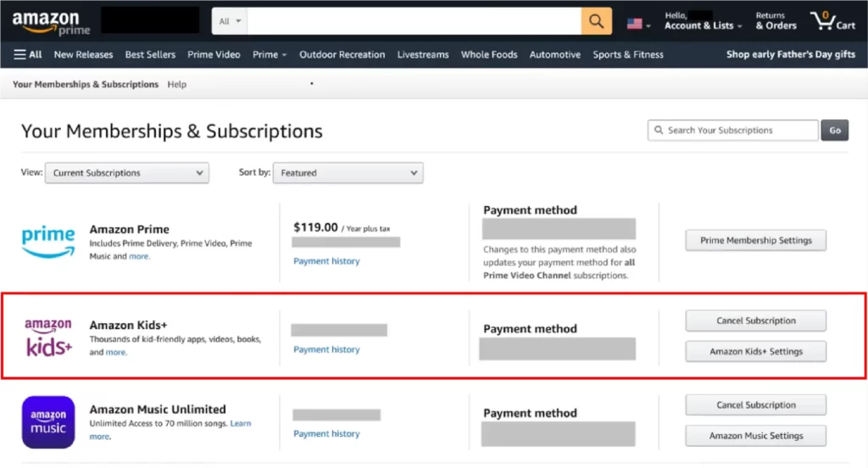Open the hamburger All menu

point(28,54)
